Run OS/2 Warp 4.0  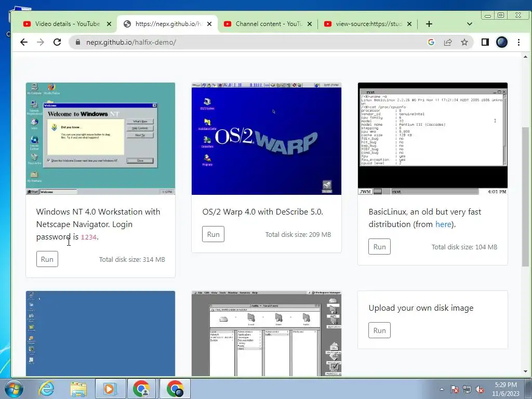[213, 234]
